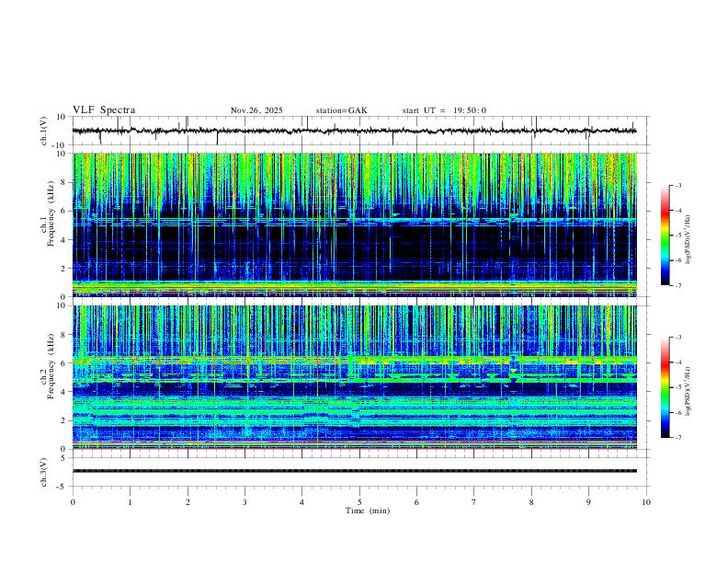Click the '-7' value on ch.2 color bar
The width and height of the screenshot is (728, 563).
(677, 438)
